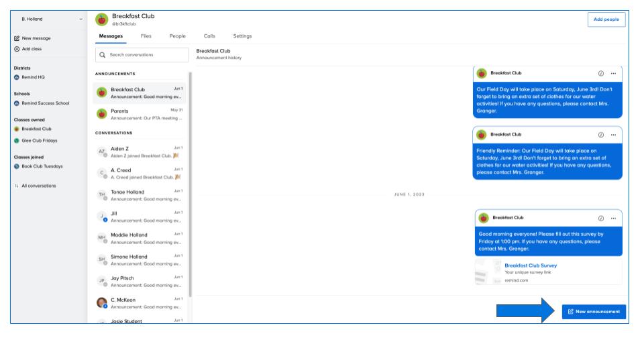Click the conversation list scrollbar
The width and height of the screenshot is (644, 362).
(x=191, y=181)
